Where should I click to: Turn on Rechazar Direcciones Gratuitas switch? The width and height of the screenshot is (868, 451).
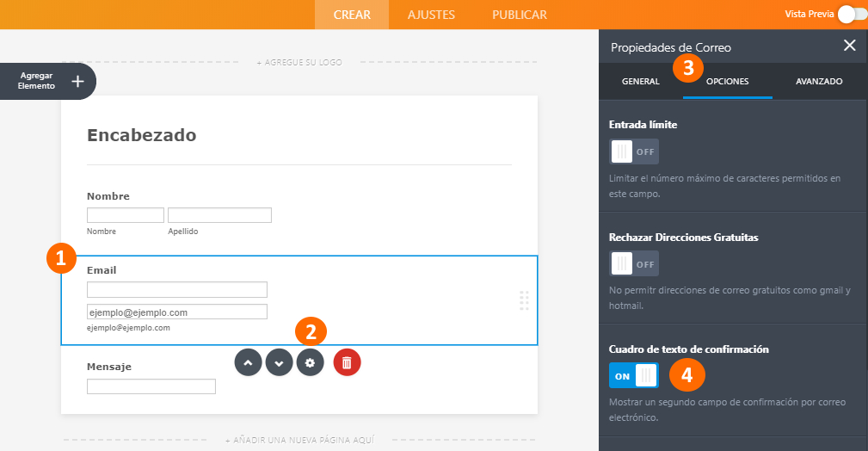(x=634, y=263)
